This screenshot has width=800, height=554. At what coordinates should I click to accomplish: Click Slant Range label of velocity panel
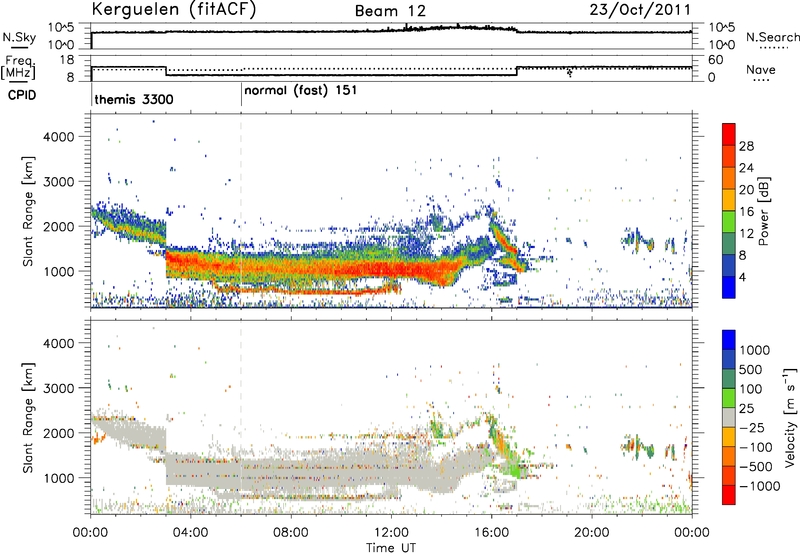[x=28, y=418]
